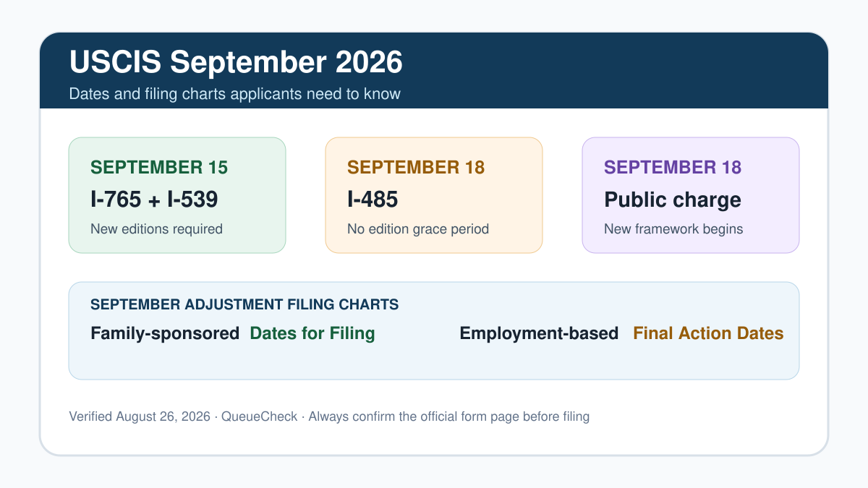Open the purple Public charge card

tap(691, 195)
